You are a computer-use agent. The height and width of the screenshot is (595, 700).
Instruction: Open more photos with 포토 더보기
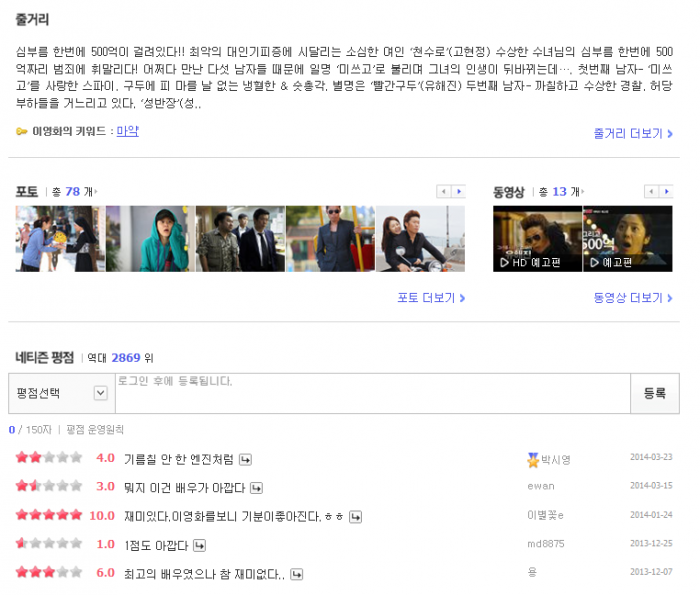point(431,298)
